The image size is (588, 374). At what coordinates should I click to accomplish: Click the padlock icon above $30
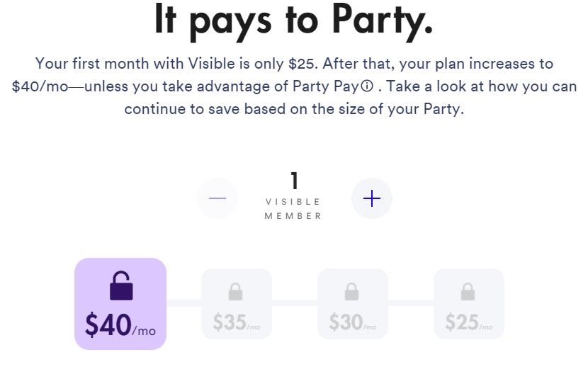[352, 292]
